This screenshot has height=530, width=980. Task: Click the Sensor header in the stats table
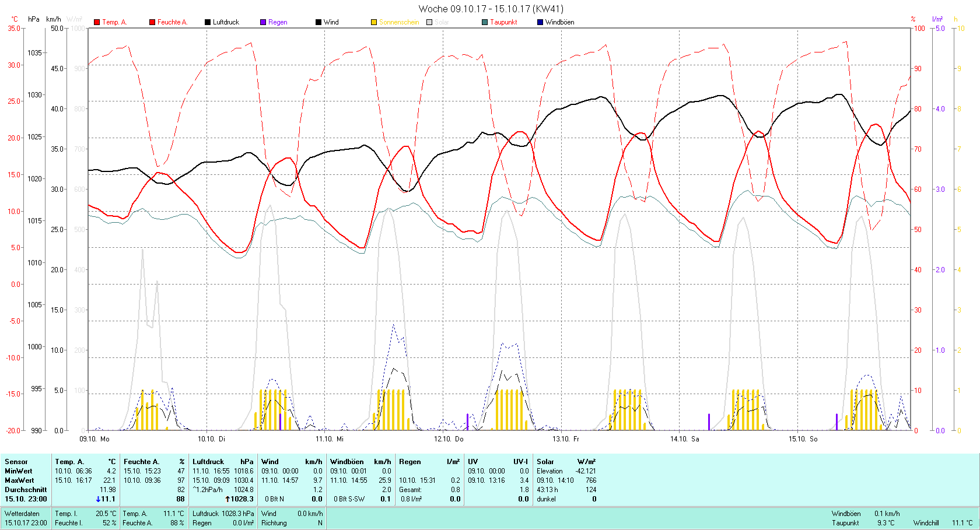[16, 461]
